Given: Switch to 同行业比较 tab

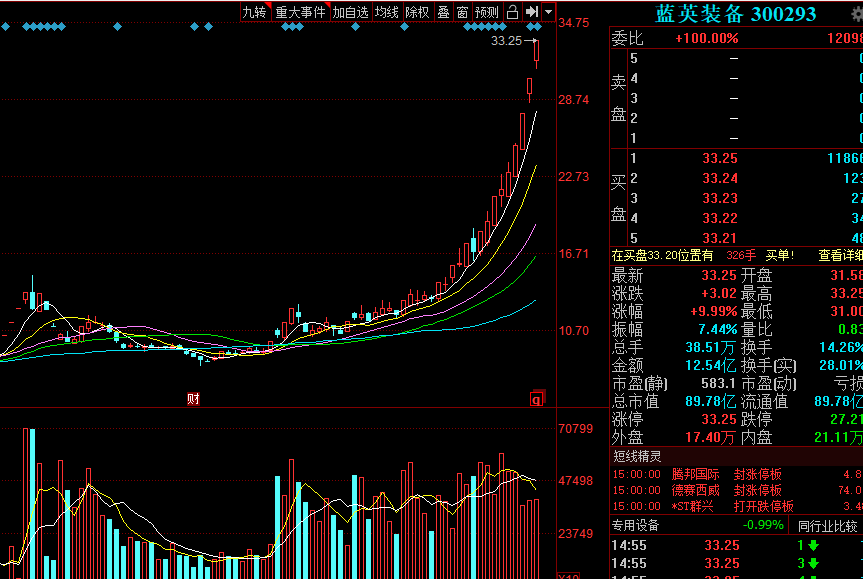Looking at the screenshot, I should tap(826, 525).
